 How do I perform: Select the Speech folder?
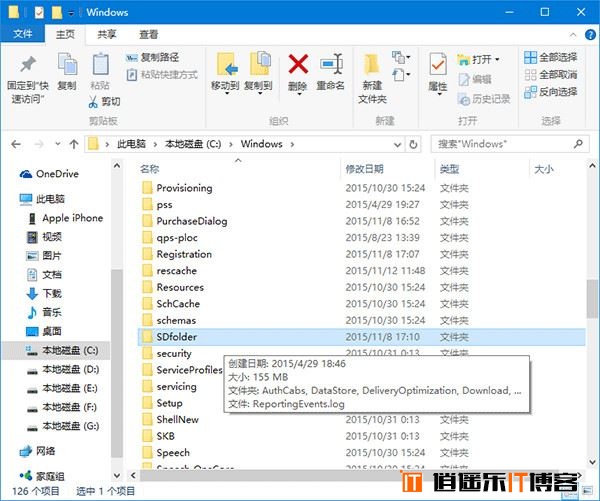[x=166, y=453]
